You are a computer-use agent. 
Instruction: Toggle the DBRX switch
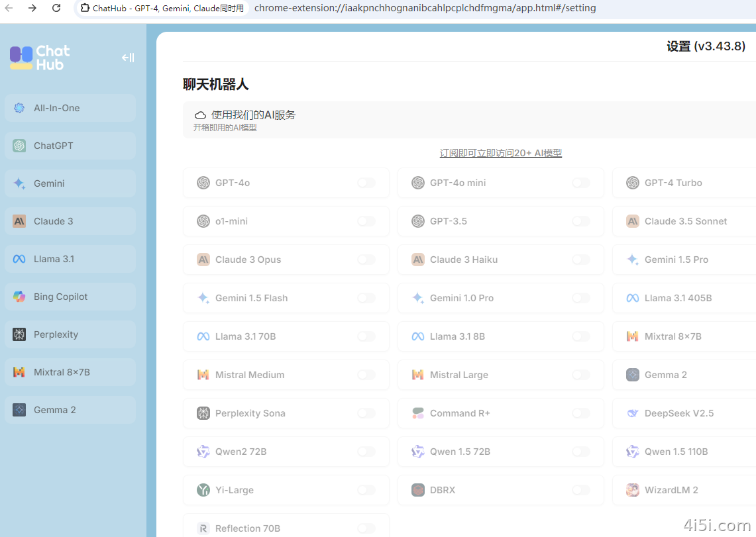(581, 490)
